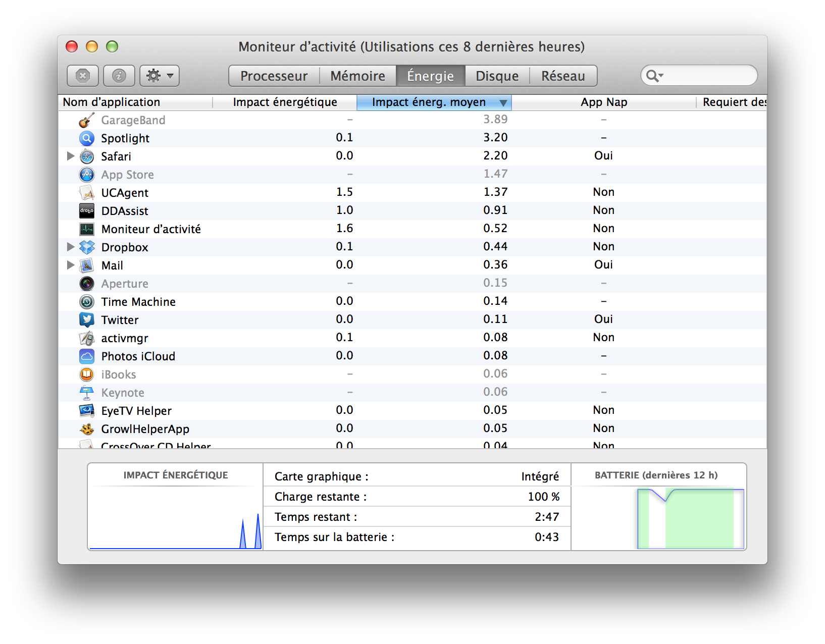Switch to the Processeur tab
The image size is (825, 644).
(274, 76)
